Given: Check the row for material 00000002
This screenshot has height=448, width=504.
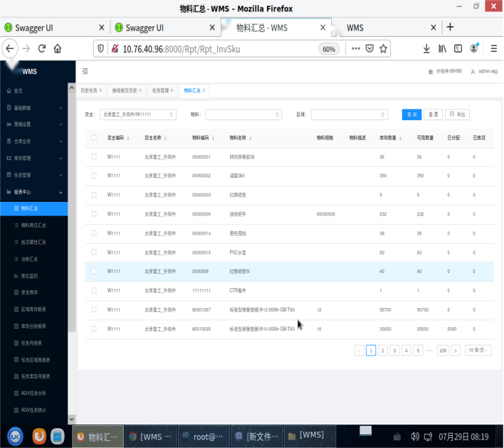Looking at the screenshot, I should [93, 176].
